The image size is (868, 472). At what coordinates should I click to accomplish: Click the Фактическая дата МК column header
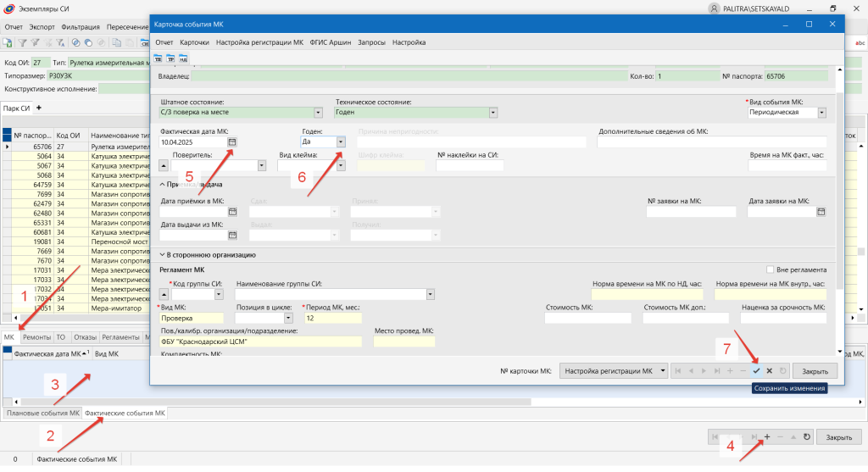(x=52, y=353)
